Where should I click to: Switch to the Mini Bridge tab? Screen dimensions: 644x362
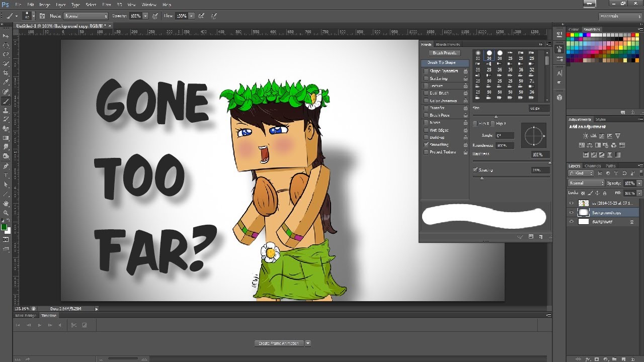click(x=26, y=315)
